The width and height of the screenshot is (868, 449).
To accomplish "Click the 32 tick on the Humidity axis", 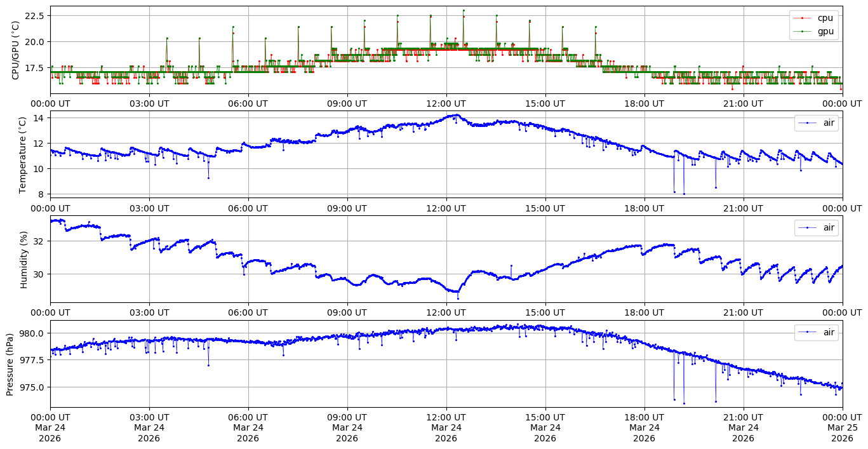I will (x=39, y=241).
